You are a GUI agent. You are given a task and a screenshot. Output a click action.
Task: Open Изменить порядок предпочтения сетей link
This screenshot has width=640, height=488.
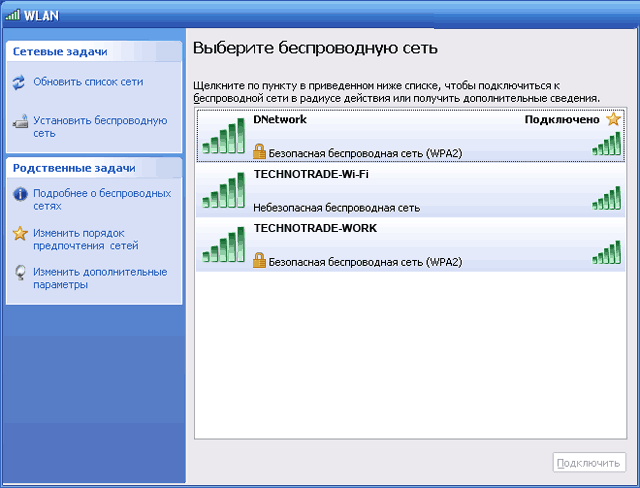click(86, 240)
